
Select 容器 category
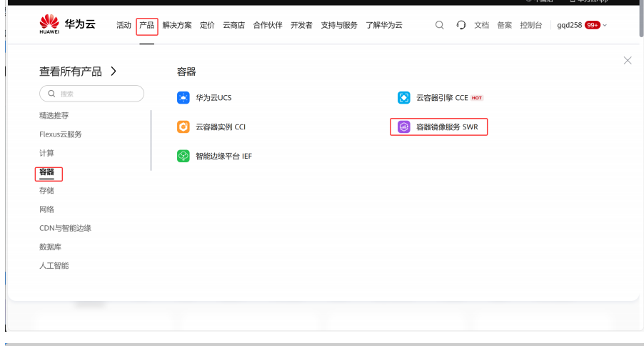coord(46,172)
